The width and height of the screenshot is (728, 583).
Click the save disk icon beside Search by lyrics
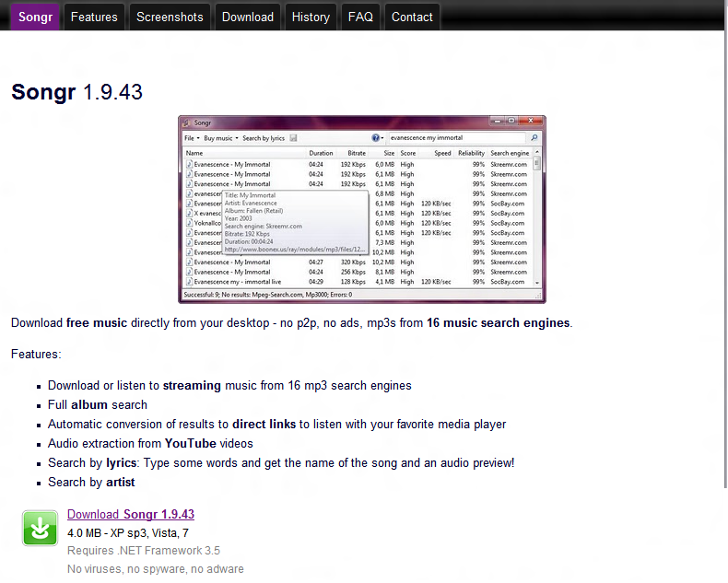[293, 138]
